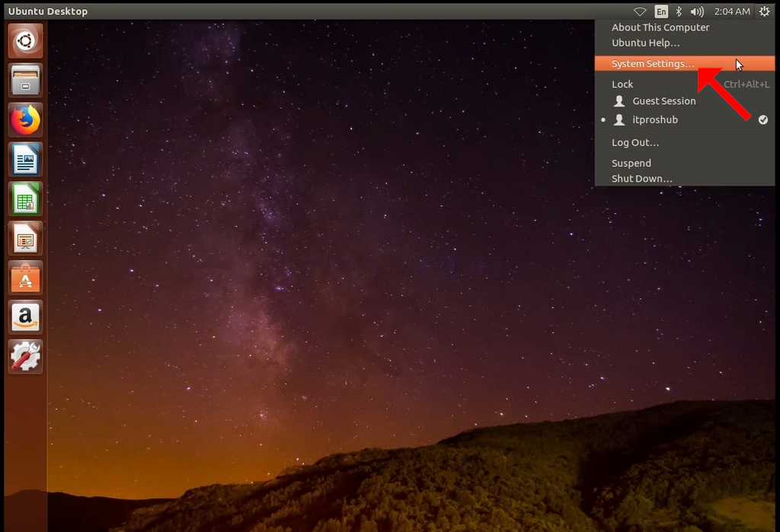Viewport: 780px width, 532px height.
Task: Click the Ubuntu Desktop title text
Action: click(48, 11)
